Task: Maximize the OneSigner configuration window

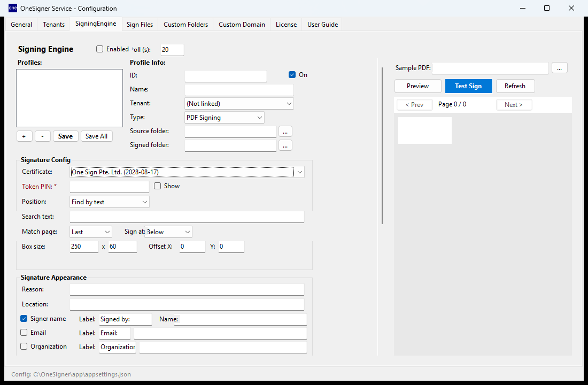Action: [x=547, y=8]
